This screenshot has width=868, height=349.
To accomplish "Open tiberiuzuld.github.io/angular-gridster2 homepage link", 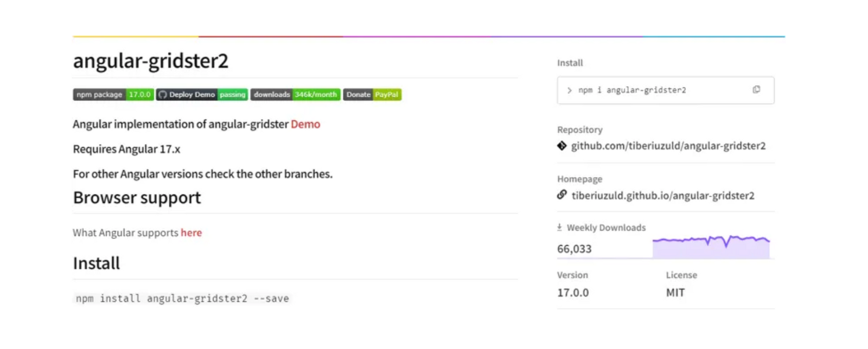I will [663, 195].
